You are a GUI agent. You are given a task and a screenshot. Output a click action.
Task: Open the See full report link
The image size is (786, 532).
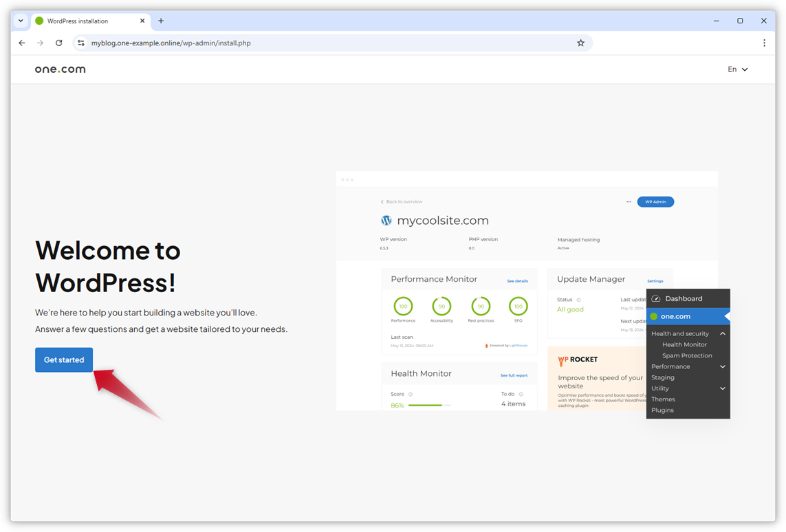click(514, 375)
